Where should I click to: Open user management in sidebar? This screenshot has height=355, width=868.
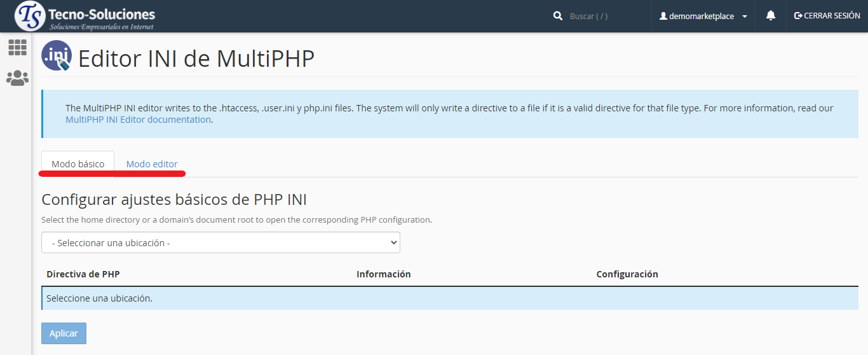pos(17,78)
